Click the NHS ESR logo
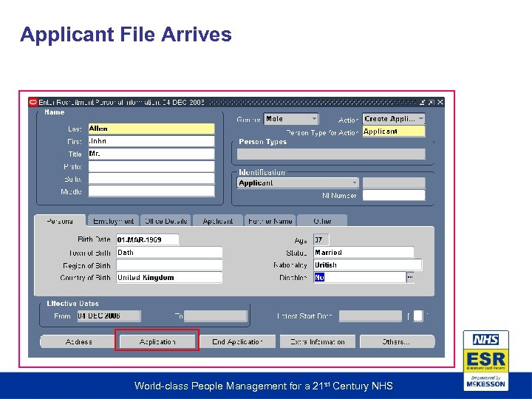The image size is (532, 399). (x=486, y=361)
